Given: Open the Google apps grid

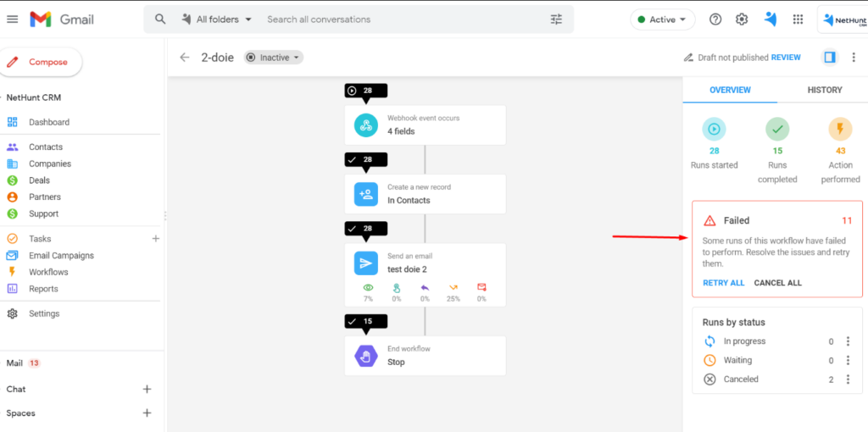Looking at the screenshot, I should point(798,19).
